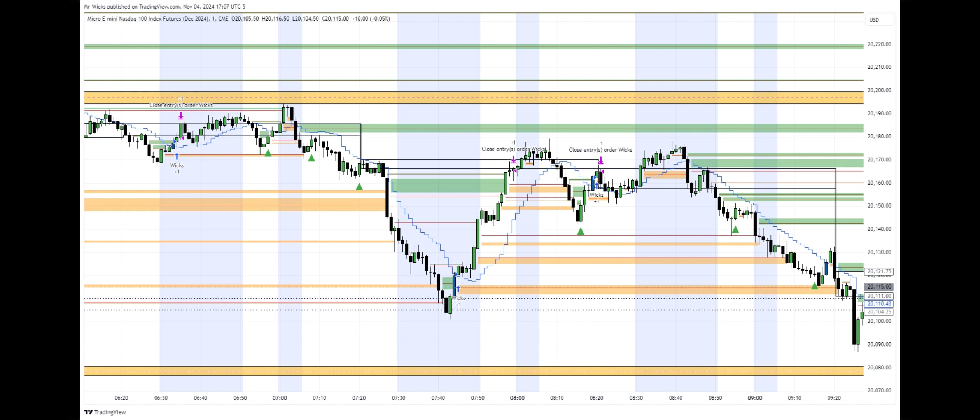Click the 08:30 time axis label

pos(636,398)
